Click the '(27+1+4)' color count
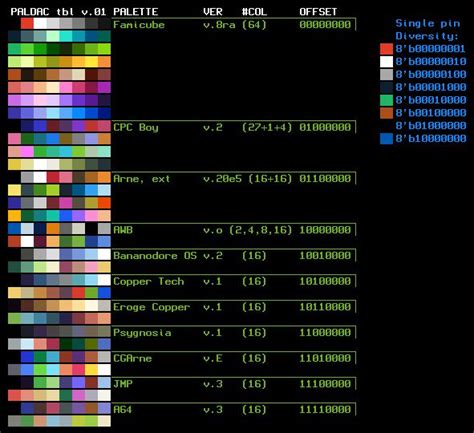474x433 pixels. [x=267, y=127]
